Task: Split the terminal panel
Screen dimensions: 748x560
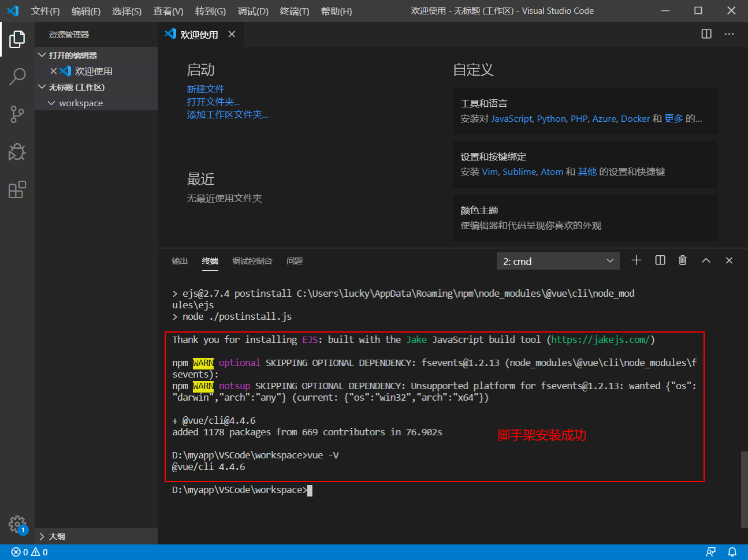Action: [x=660, y=260]
